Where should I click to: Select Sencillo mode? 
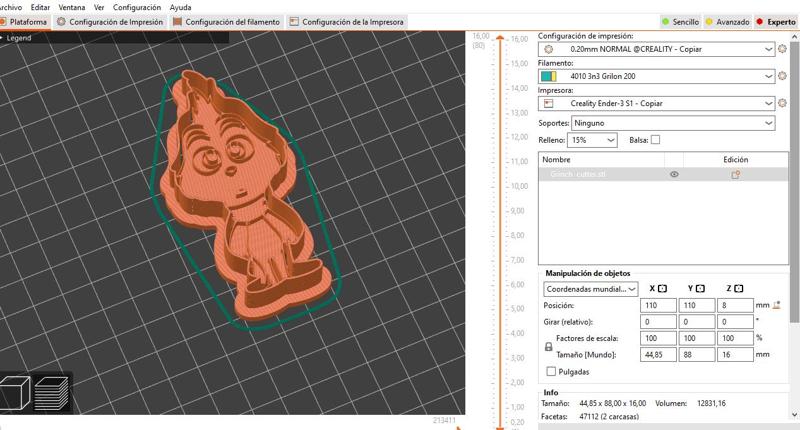pyautogui.click(x=680, y=22)
